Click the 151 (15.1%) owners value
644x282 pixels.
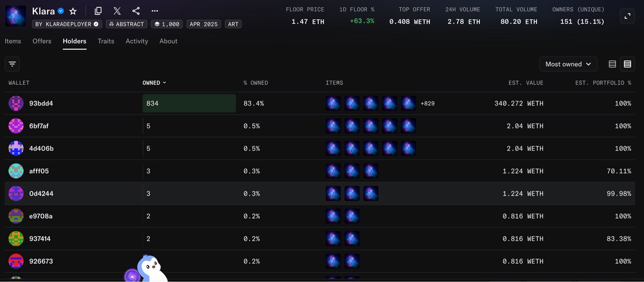tap(582, 21)
